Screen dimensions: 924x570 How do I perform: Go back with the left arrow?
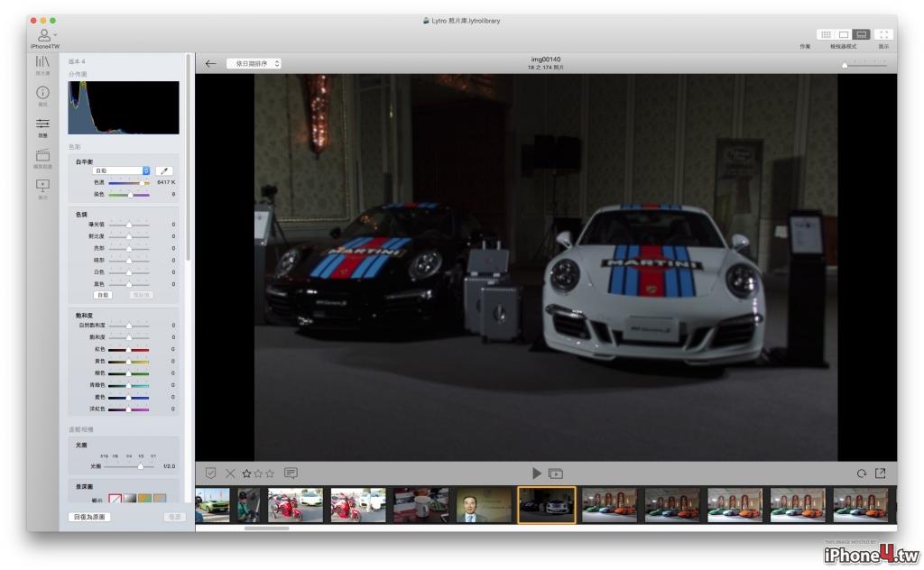[210, 64]
